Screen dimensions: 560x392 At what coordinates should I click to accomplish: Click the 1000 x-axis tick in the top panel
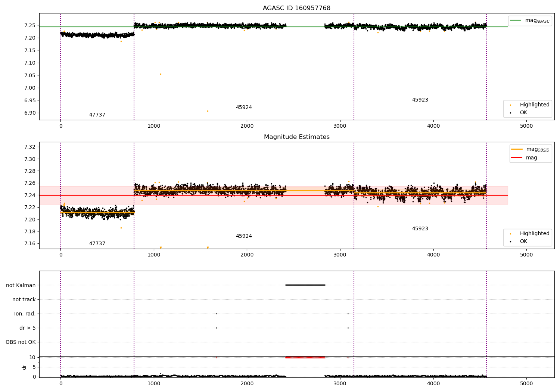click(x=154, y=126)
